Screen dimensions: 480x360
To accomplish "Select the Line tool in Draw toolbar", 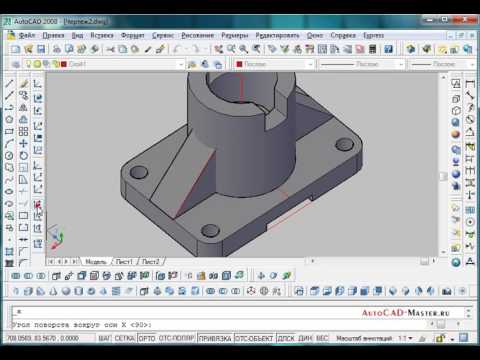I will 9,83.
